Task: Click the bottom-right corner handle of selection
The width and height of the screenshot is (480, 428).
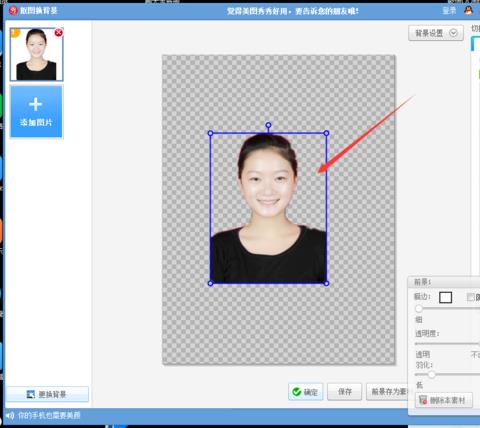Action: 326,283
